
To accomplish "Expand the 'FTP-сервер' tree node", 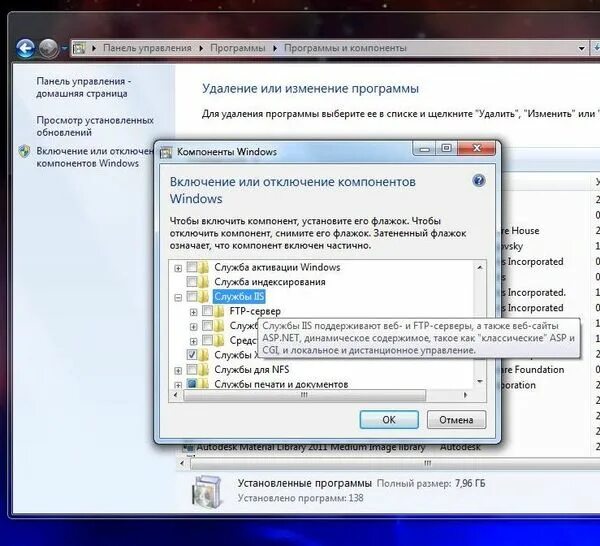I will click(x=194, y=312).
